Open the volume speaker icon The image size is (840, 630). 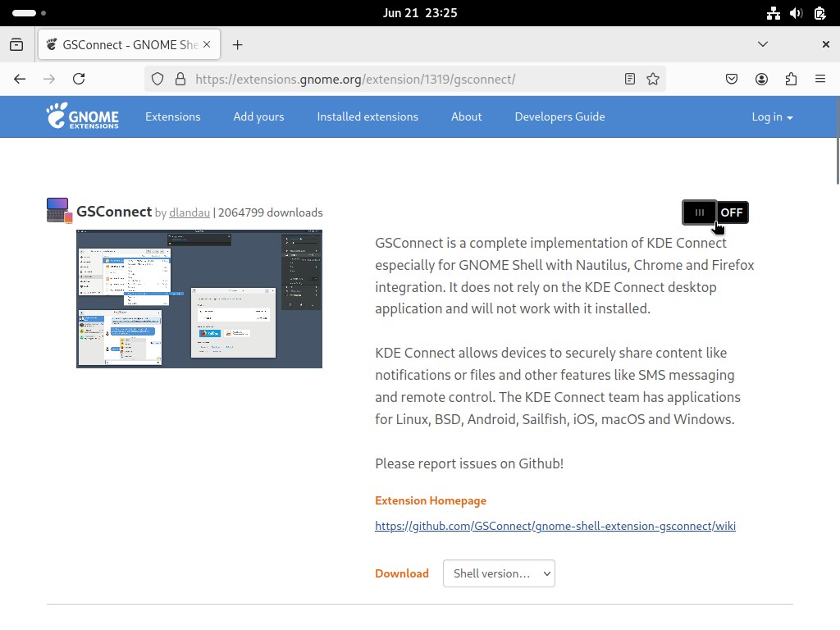797,13
